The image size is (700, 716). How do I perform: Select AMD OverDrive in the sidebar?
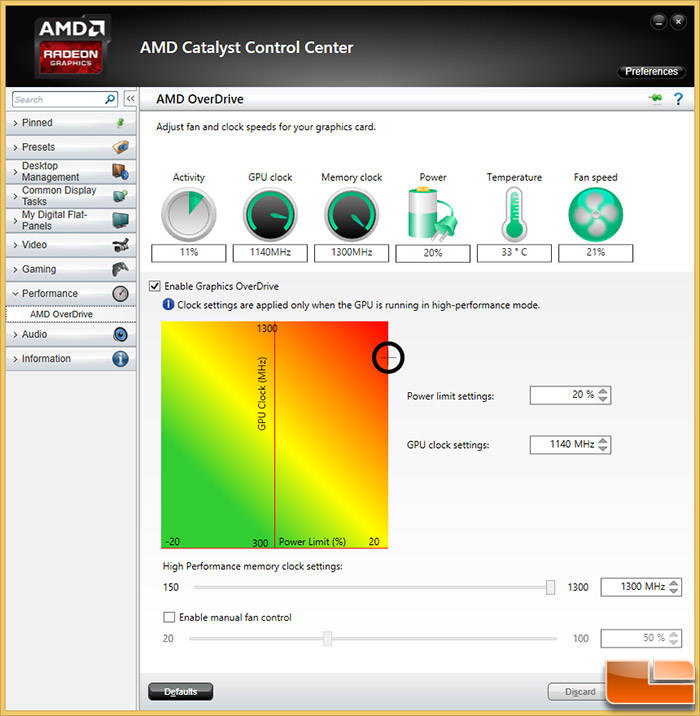point(71,314)
